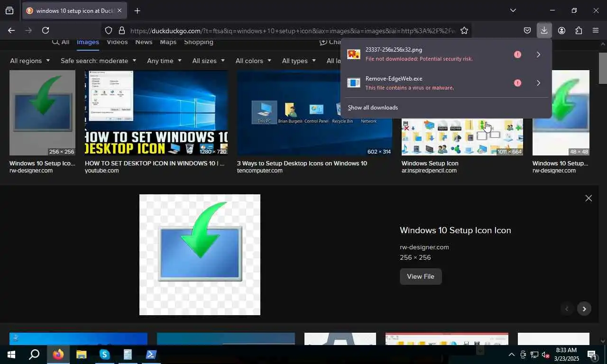Viewport: 607px width, 364px height.
Task: Open the clock showing 8:33 AM
Action: pos(566,355)
